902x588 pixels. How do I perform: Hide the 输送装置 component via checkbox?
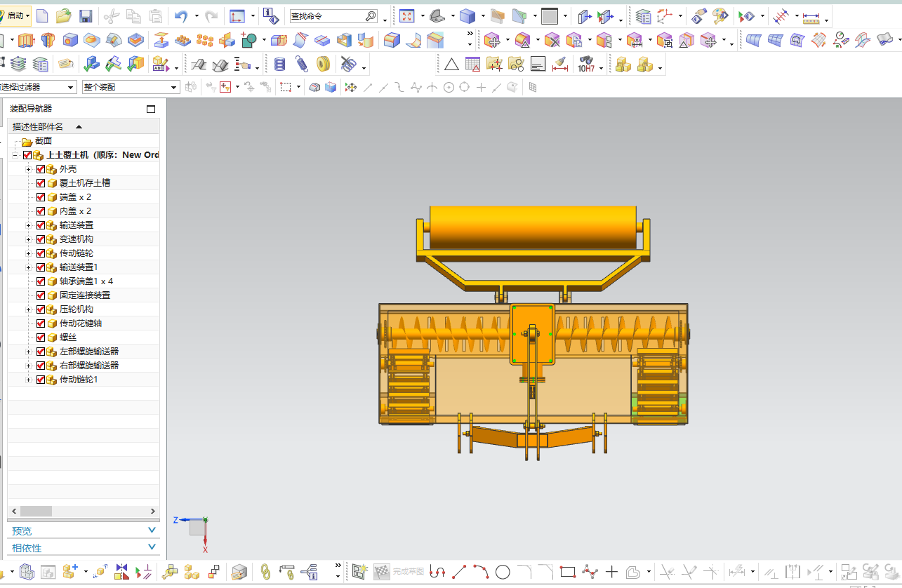pos(41,225)
